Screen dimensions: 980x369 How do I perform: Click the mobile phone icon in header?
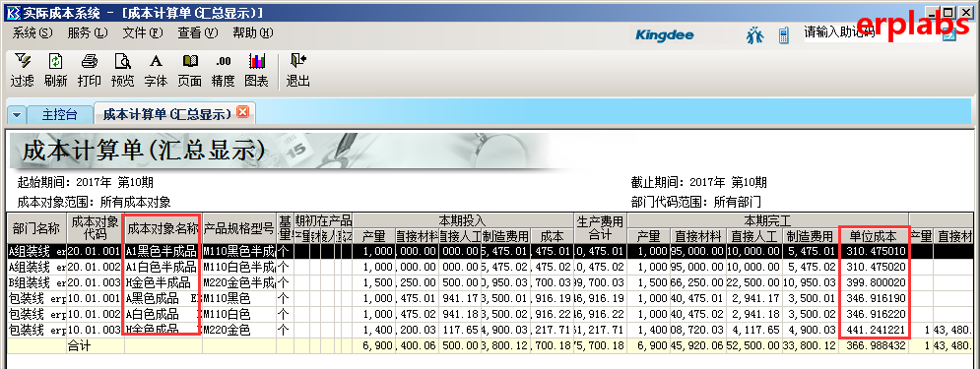[x=783, y=35]
